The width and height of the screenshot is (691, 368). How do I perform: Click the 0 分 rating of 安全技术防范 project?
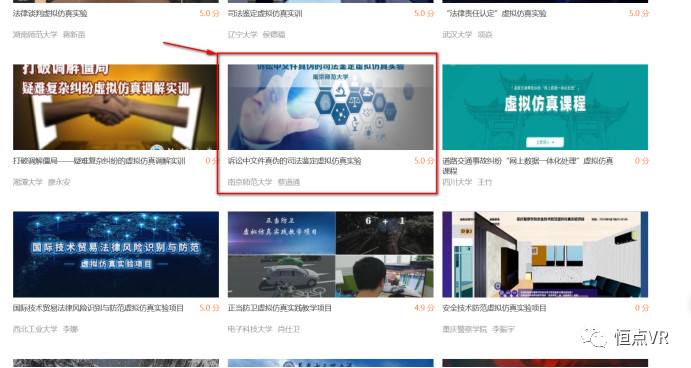(642, 308)
